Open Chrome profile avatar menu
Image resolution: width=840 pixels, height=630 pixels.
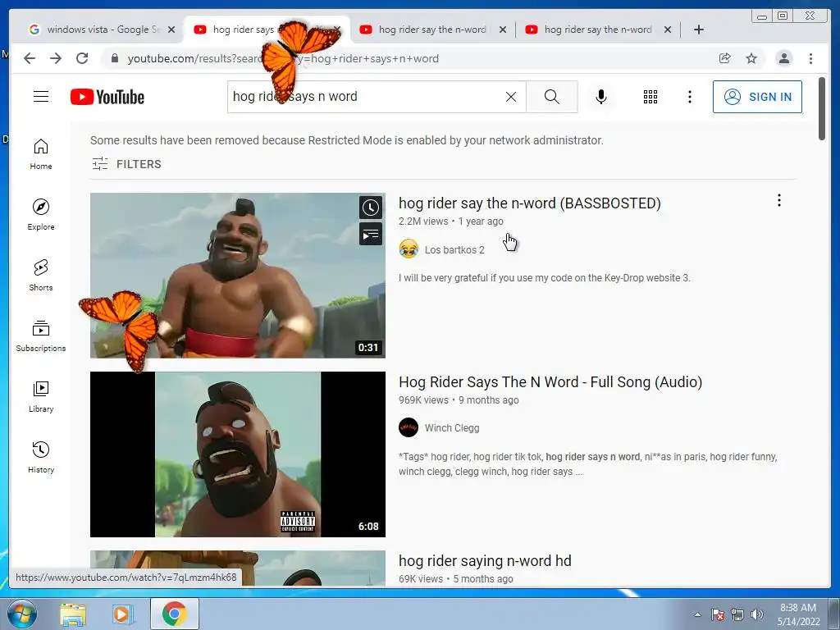coord(783,58)
